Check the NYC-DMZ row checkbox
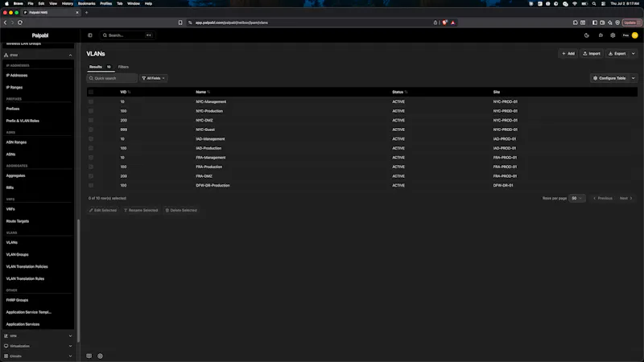The height and width of the screenshot is (362, 644). click(x=91, y=120)
